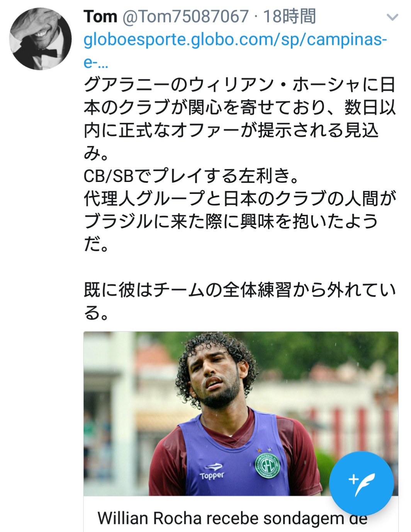Open the @Tom75087067 handle
The width and height of the screenshot is (411, 532).
pos(185,17)
